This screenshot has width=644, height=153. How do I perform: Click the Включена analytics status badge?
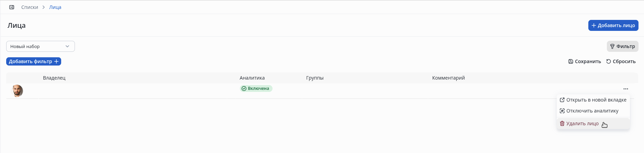(x=256, y=89)
